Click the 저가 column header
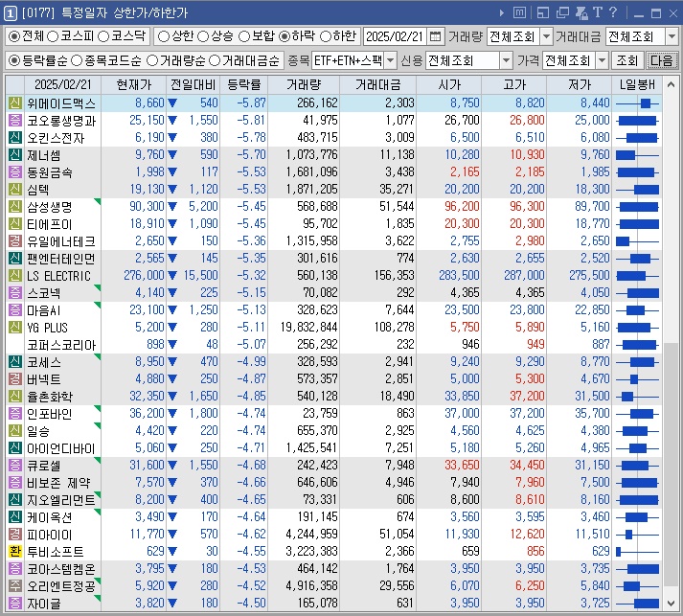The width and height of the screenshot is (683, 616). pyautogui.click(x=580, y=84)
